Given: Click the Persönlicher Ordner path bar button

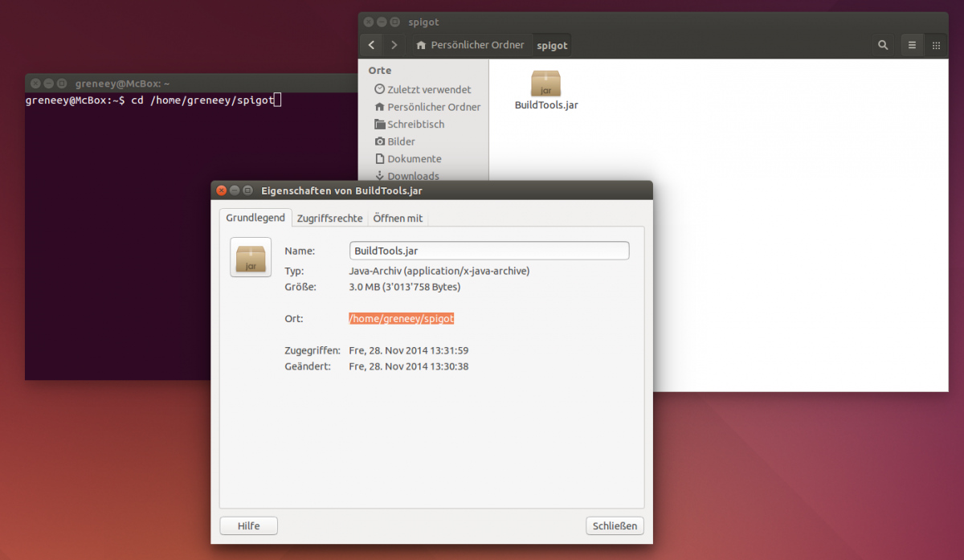Looking at the screenshot, I should [x=470, y=45].
